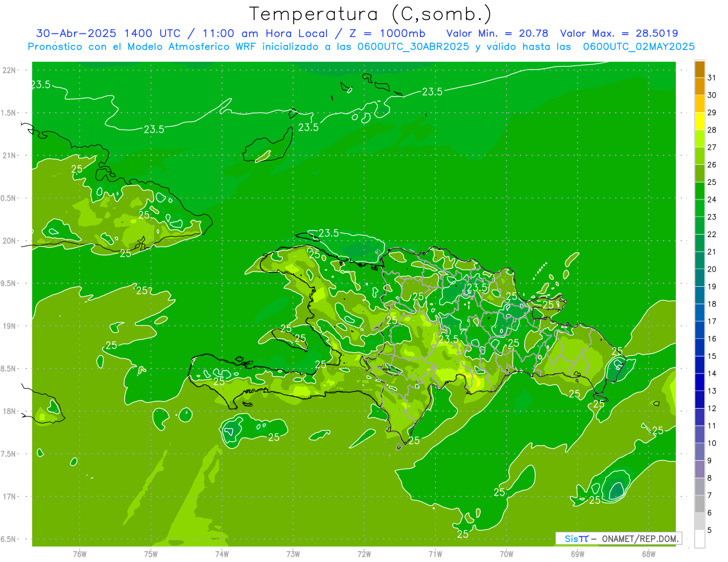
Task: Click the "Valor Min. = 20.78" value
Action: click(498, 33)
